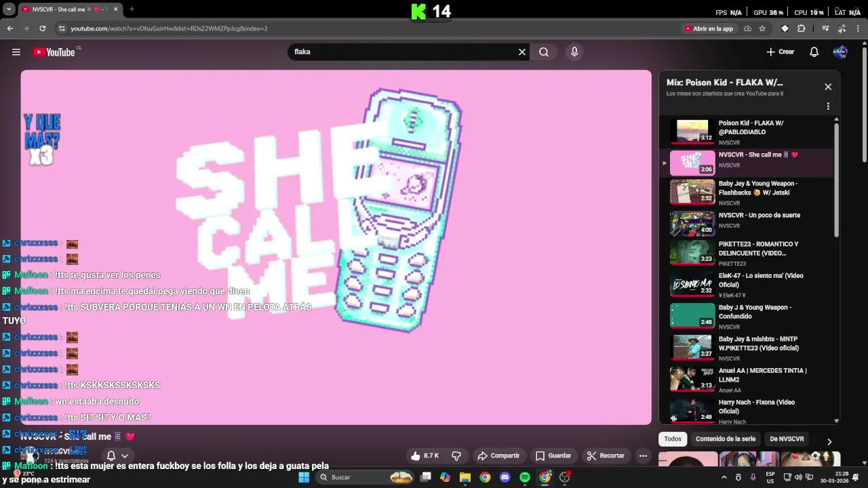
Task: Play 'NVSCVR - Un poco de suerte'
Action: [746, 223]
